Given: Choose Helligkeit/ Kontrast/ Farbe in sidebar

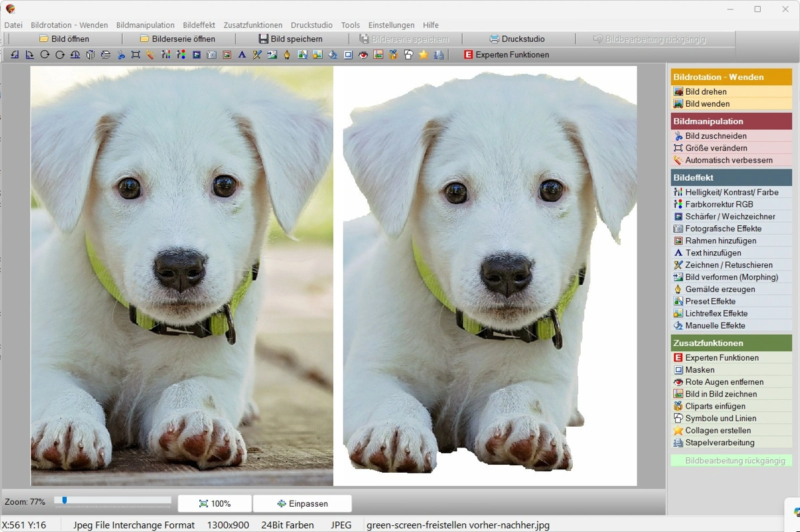Looking at the screenshot, I should tap(731, 192).
